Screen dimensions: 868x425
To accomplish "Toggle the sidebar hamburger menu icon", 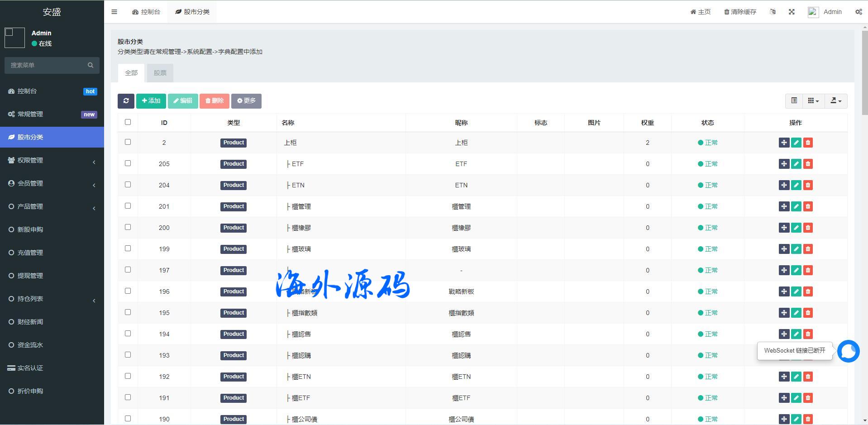I will [x=114, y=12].
